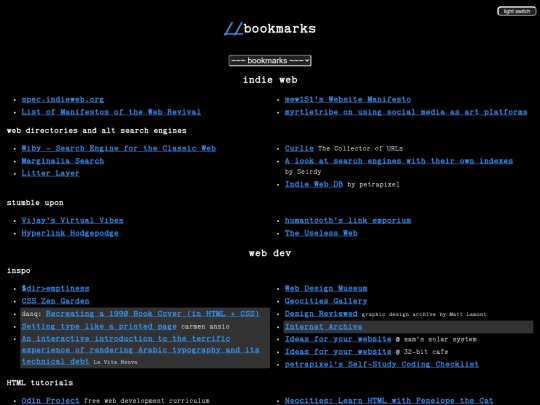
Task: Open humantooth's link emporium
Action: point(348,220)
